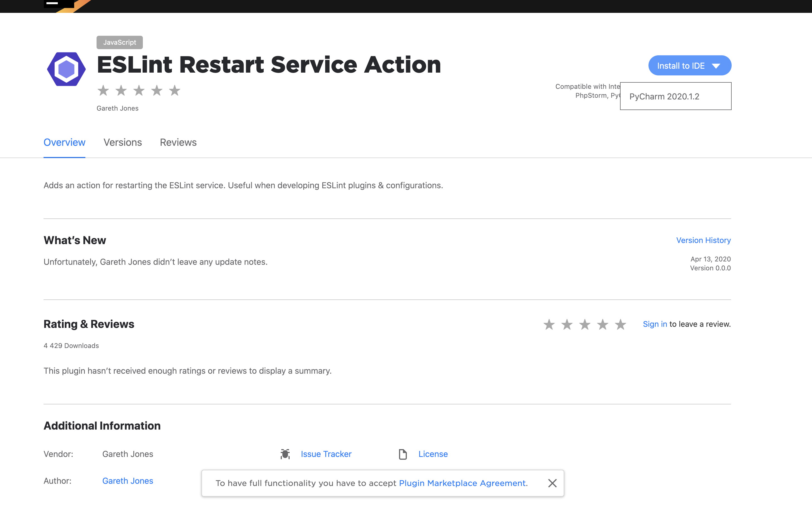Click the Gareth Jones name under the header stars
Viewport: 812px width, 510px height.
tap(117, 108)
